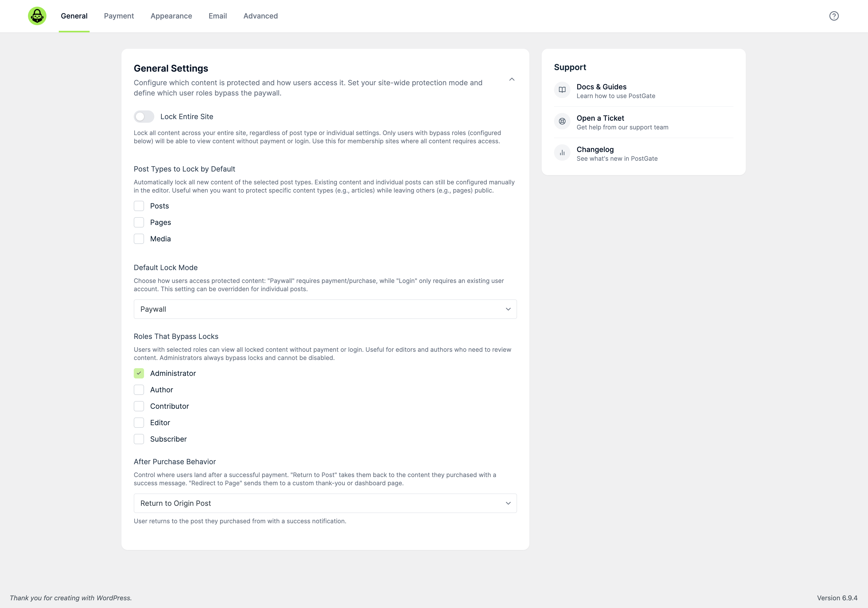868x608 pixels.
Task: Open the Default Lock Mode Paywall dropdown
Action: [325, 309]
